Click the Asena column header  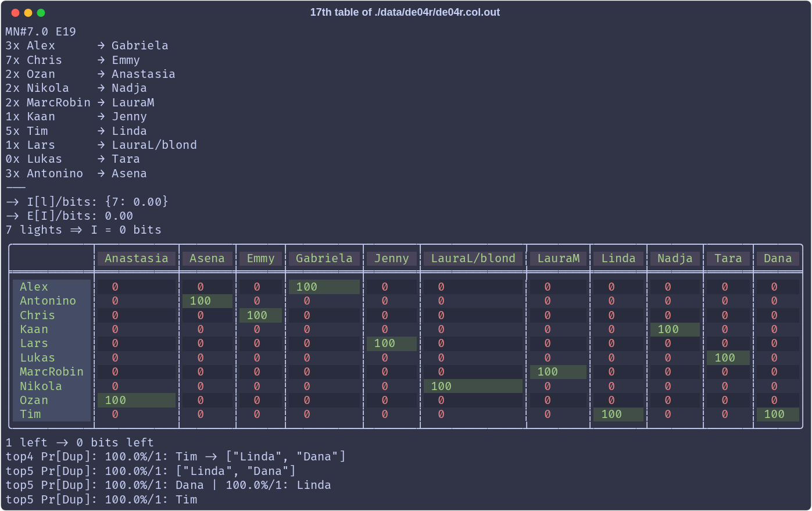coord(207,258)
